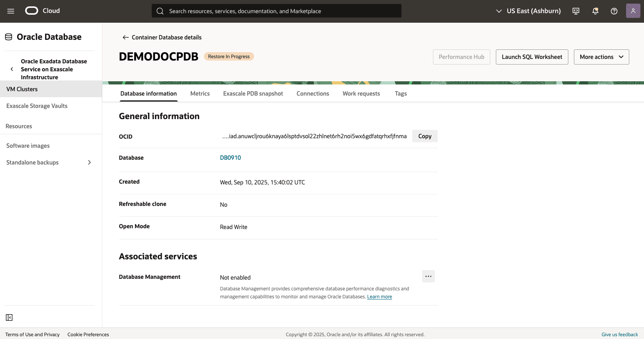The width and height of the screenshot is (644, 339).
Task: Click the truncated OCID text
Action: (x=314, y=136)
